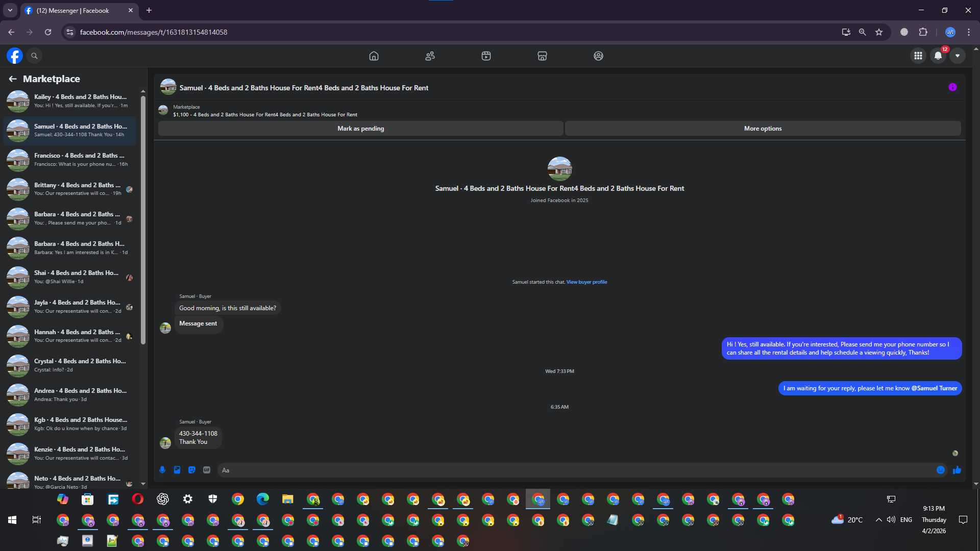This screenshot has height=551, width=980.
Task: Go to the Facebook Home feed icon
Action: [374, 56]
